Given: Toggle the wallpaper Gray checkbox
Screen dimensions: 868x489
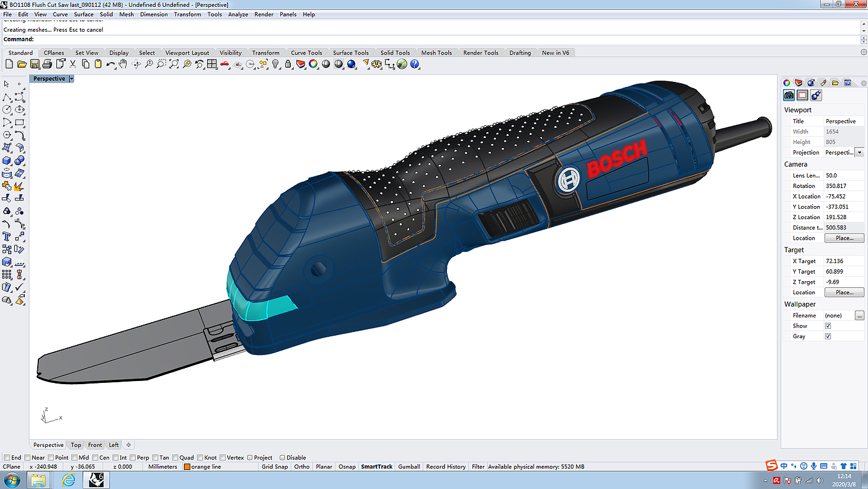Looking at the screenshot, I should [x=828, y=336].
